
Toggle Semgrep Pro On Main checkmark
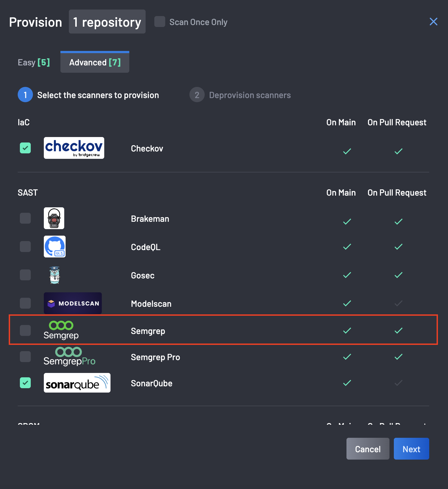click(x=347, y=357)
